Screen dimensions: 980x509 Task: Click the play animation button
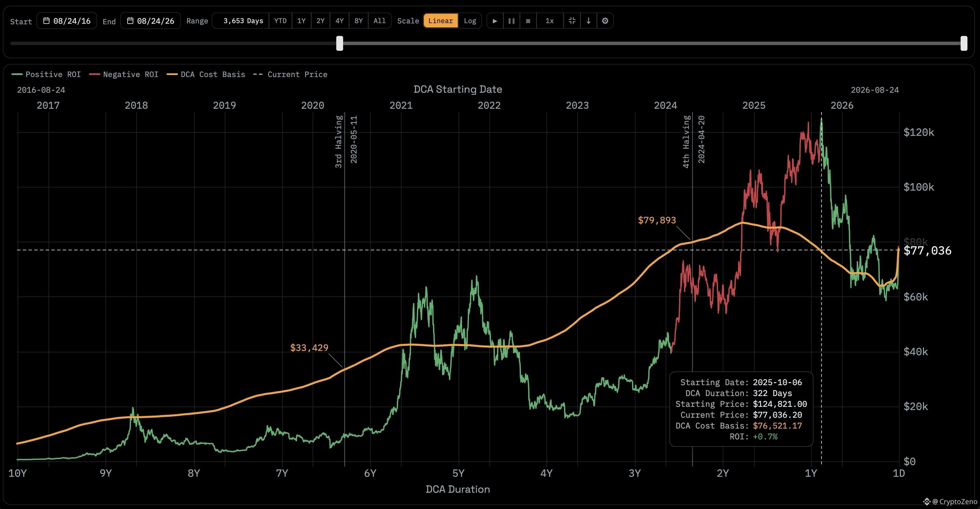(x=495, y=21)
